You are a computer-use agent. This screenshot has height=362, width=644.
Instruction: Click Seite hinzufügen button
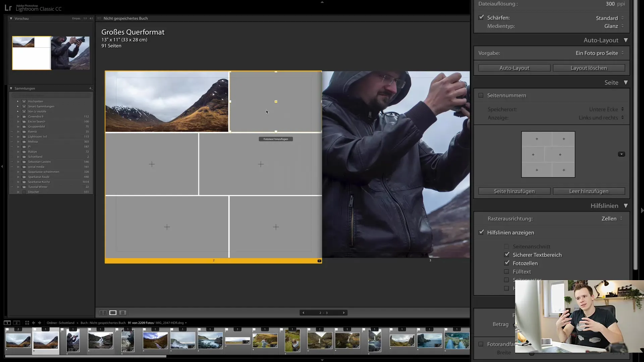point(514,191)
